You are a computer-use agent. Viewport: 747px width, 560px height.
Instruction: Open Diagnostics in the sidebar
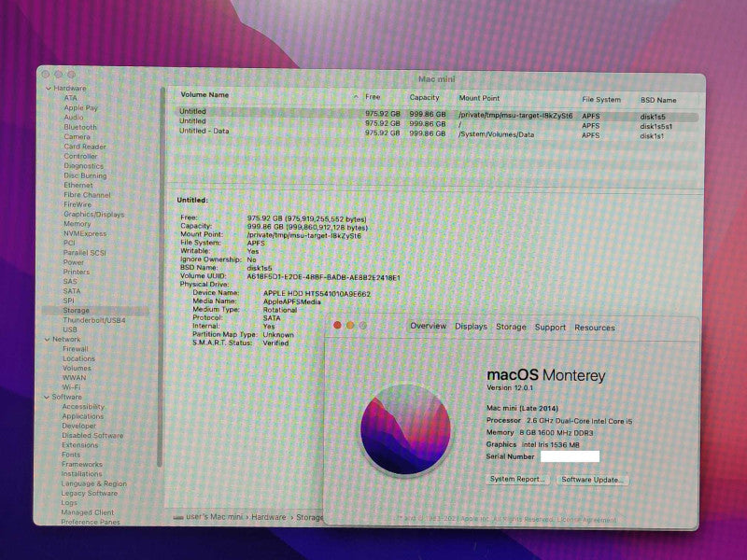tap(83, 166)
